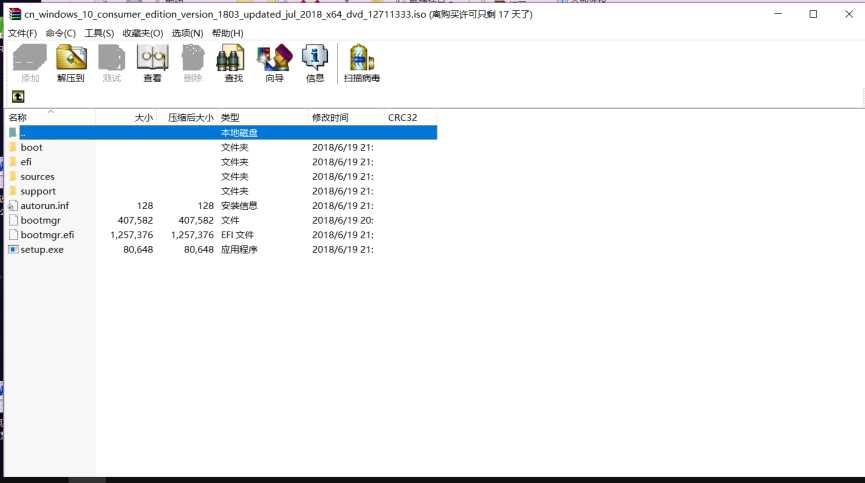Click the boot folder icon

(13, 147)
